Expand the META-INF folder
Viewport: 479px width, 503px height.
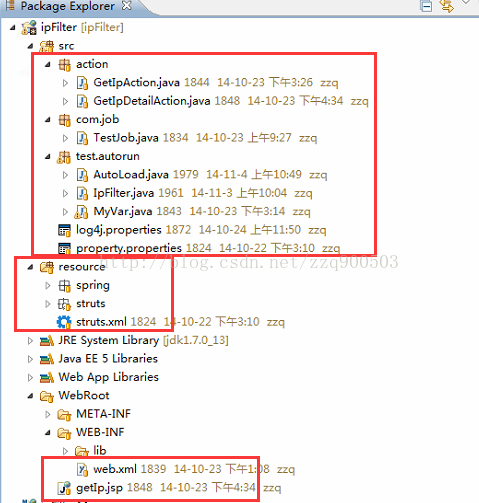tap(48, 414)
